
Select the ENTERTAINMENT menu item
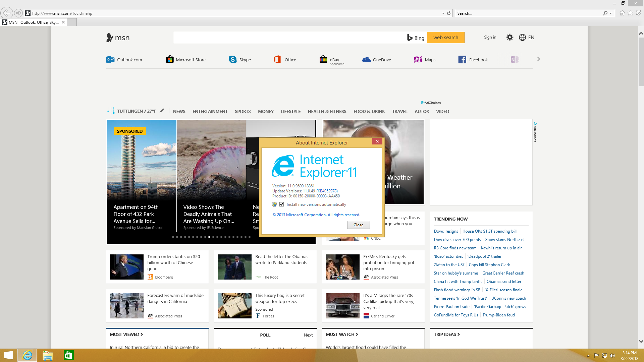click(x=210, y=111)
